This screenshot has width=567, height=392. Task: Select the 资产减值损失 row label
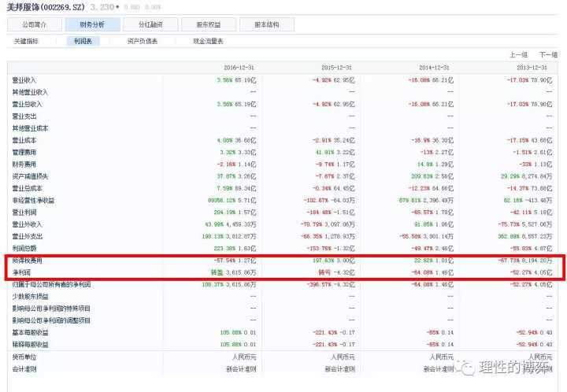coord(30,176)
